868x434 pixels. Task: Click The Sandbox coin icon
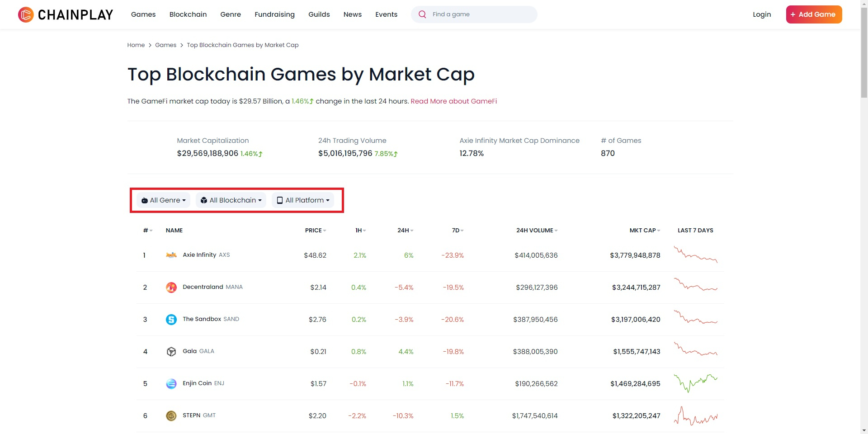point(171,320)
